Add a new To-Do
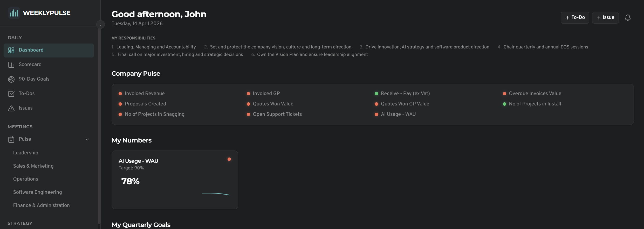Screen dimensions: 644x229 (x=575, y=18)
